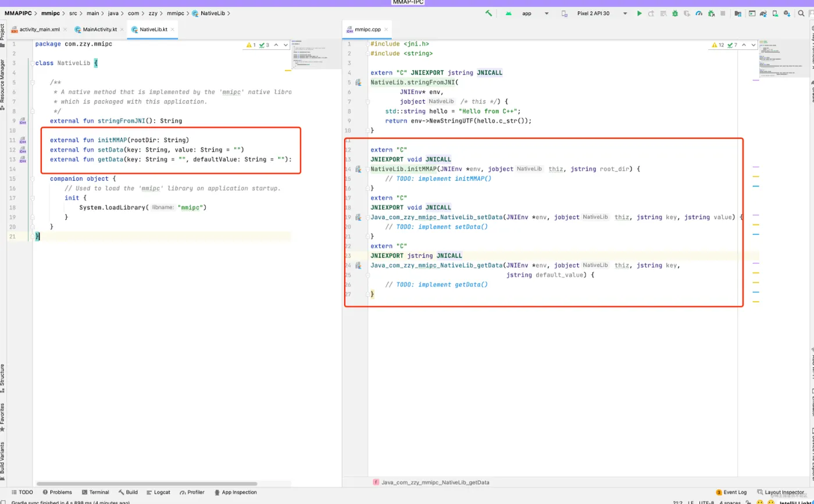Click the C++ gutter icon beside initMMAP in NativeLib.kt
The height and width of the screenshot is (504, 814).
[x=23, y=140]
